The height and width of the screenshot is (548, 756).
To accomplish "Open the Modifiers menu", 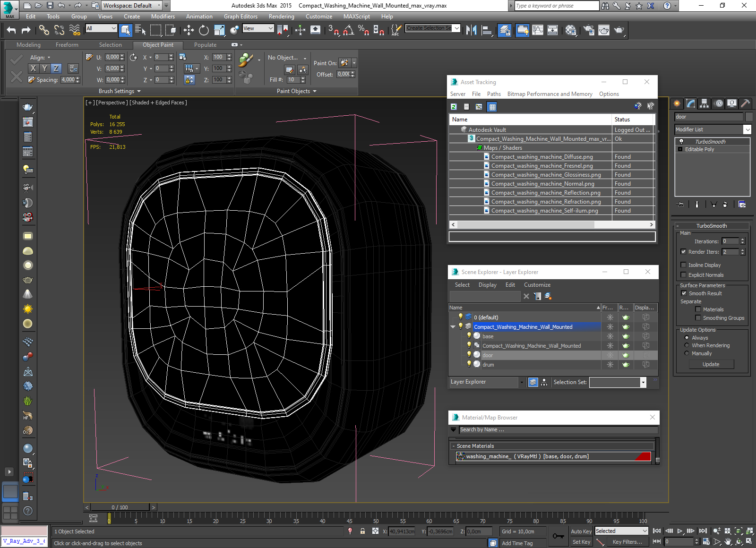I will pyautogui.click(x=163, y=17).
